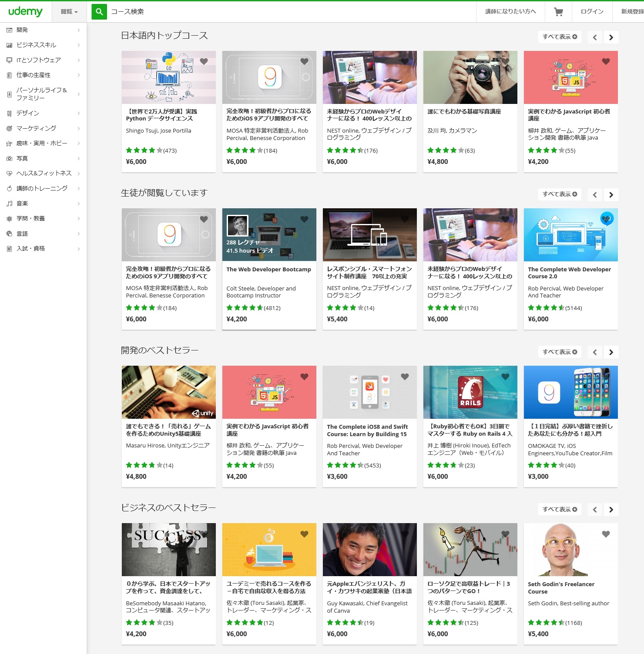Show next courses in 生徒が閲覧しています
This screenshot has width=644, height=654.
tap(611, 195)
